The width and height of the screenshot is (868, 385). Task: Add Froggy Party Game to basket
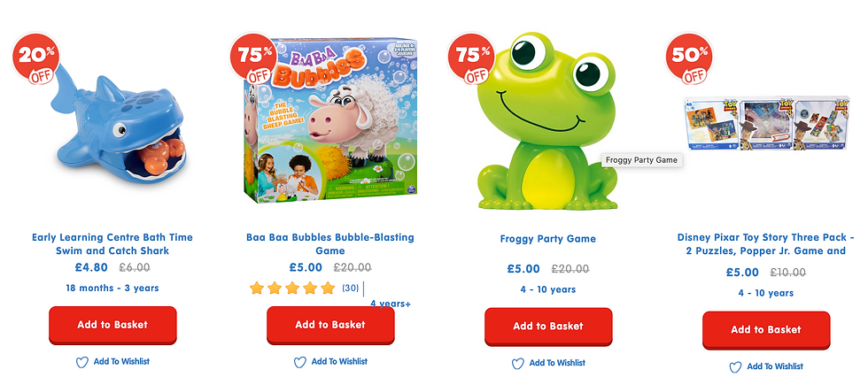(548, 327)
